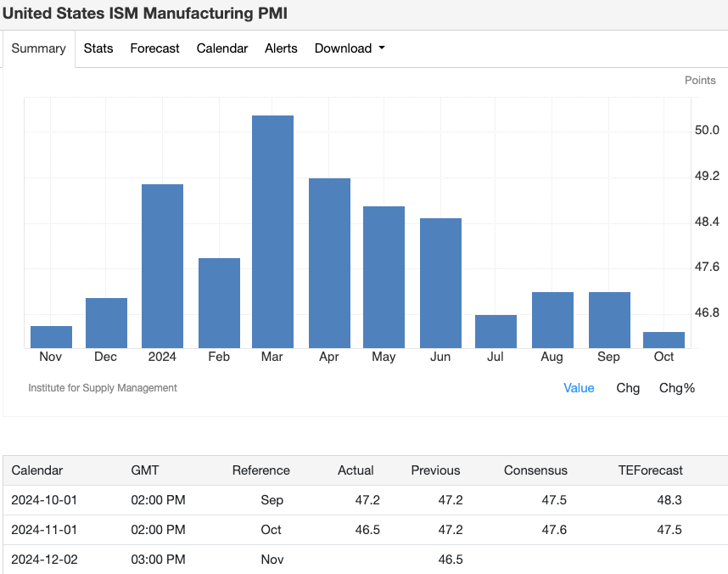
Task: Click the United States ISM Manufacturing PMI title
Action: [145, 14]
